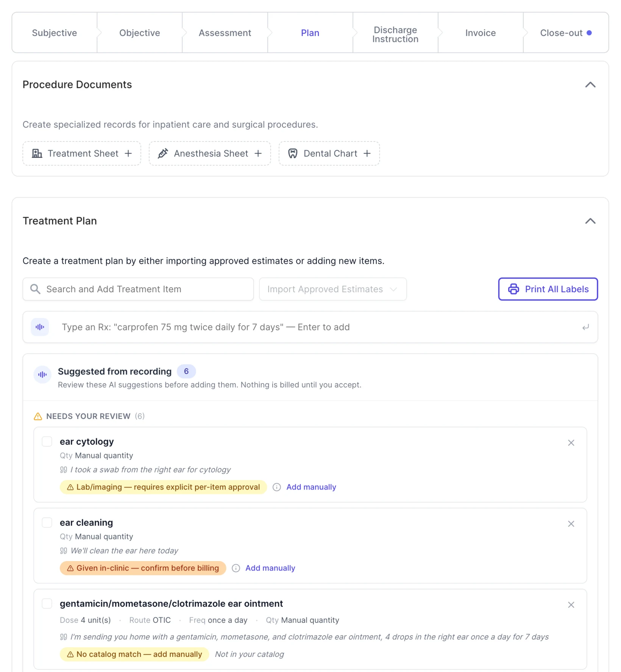Click the No catalog match warning badge

[x=134, y=654]
